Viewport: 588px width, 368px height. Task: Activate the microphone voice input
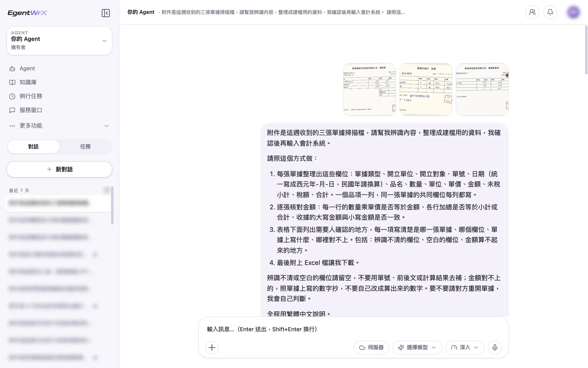(x=495, y=347)
